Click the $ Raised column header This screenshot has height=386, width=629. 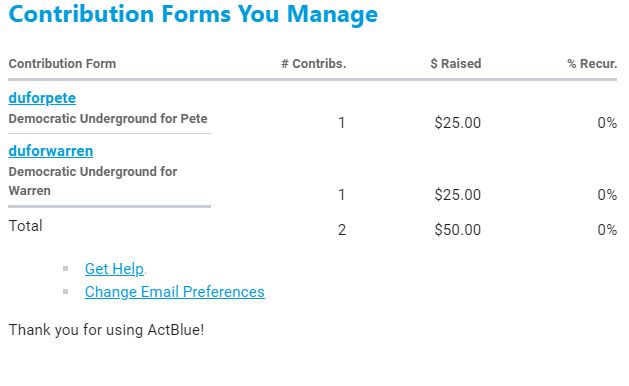click(x=456, y=63)
